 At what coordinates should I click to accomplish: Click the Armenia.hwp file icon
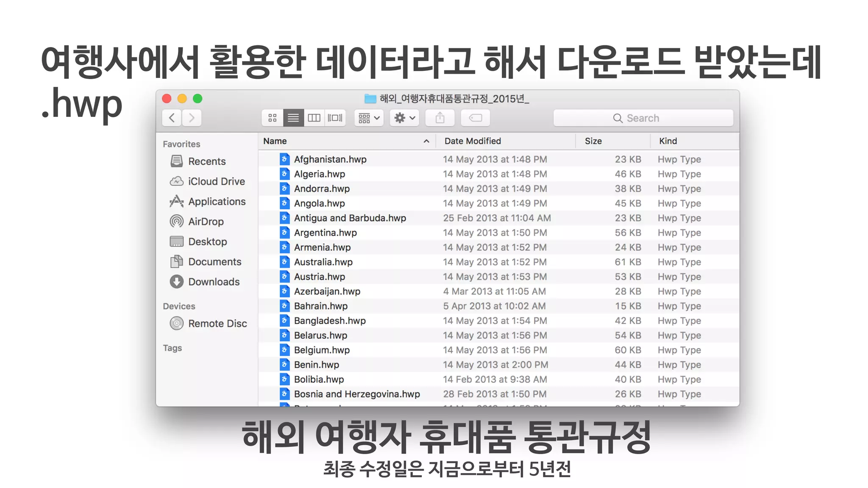285,247
